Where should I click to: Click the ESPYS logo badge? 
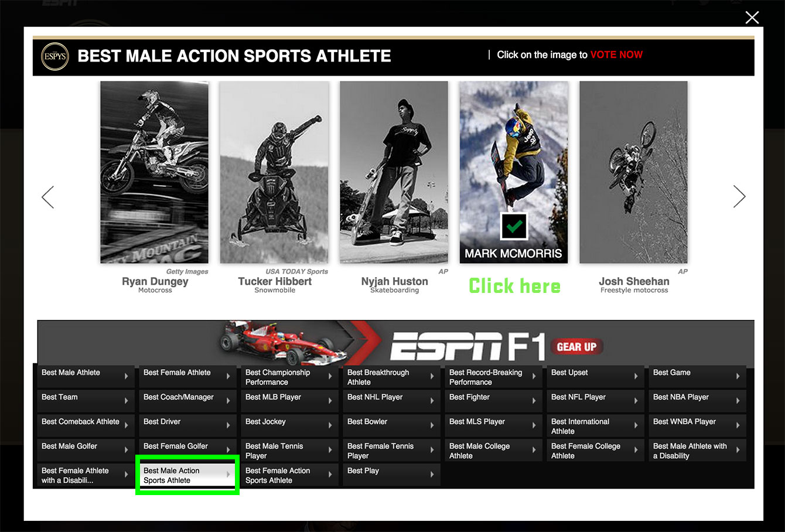(55, 57)
